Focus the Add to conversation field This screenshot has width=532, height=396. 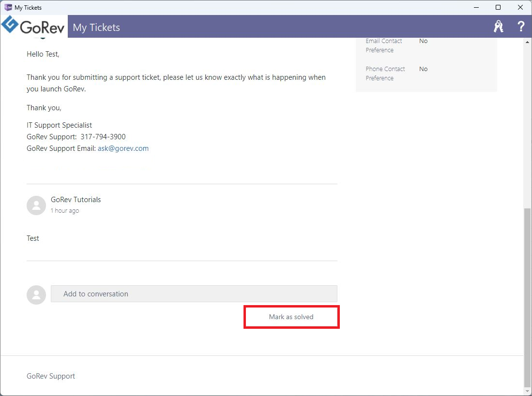pos(194,293)
